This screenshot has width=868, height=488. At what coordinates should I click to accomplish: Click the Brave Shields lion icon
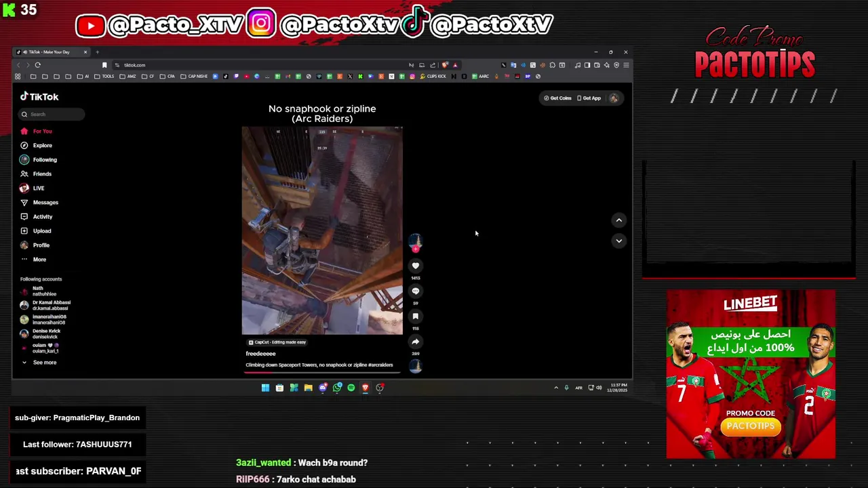[445, 65]
